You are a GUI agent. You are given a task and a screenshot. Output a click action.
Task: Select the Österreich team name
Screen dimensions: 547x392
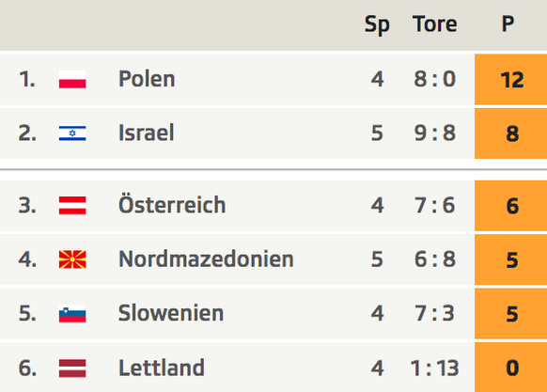coord(172,204)
